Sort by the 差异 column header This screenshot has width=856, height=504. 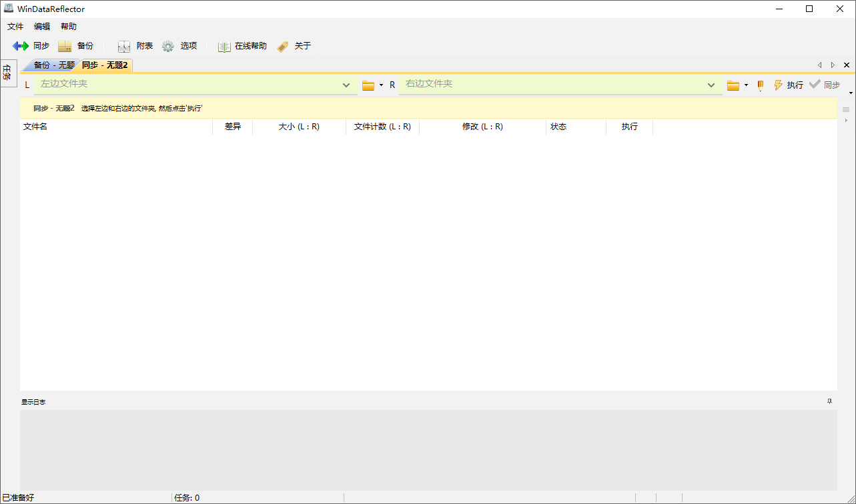tap(233, 127)
